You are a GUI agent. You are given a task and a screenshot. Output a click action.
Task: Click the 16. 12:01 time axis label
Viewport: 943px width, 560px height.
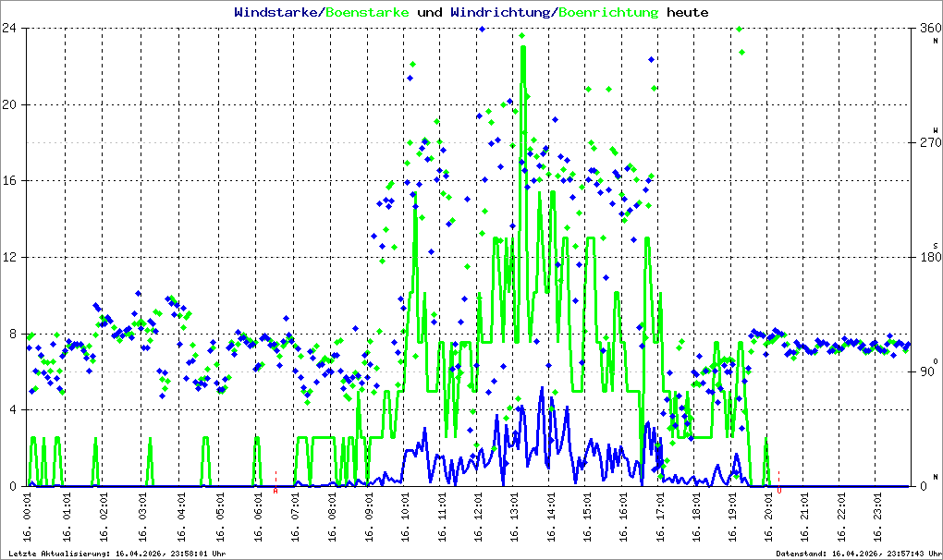479,517
